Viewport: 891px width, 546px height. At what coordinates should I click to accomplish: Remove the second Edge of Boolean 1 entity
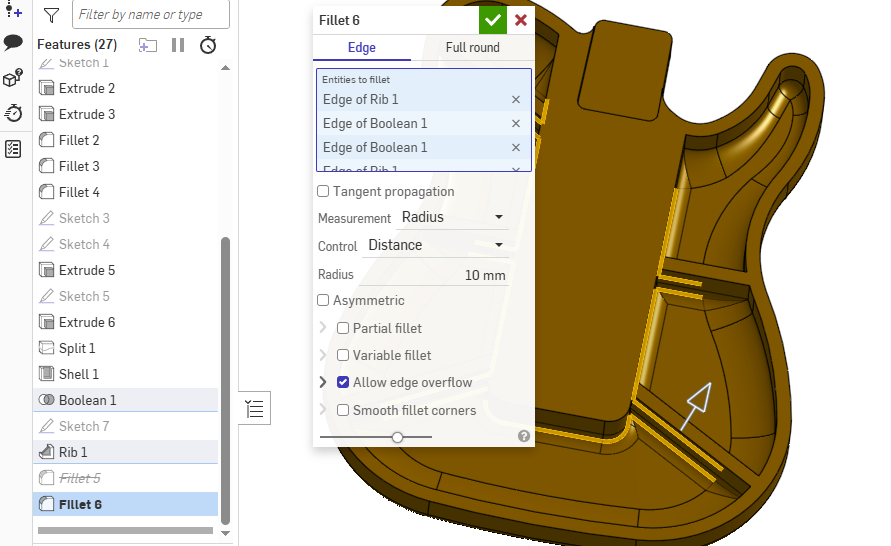(x=516, y=147)
